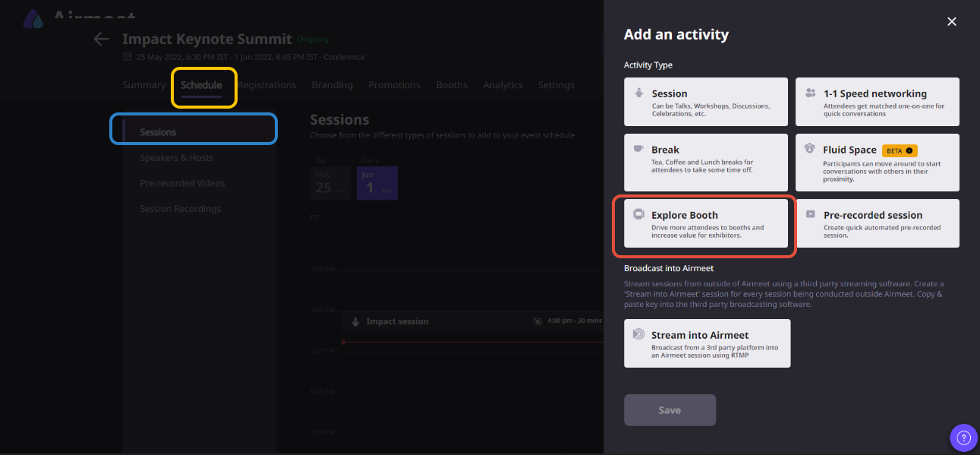Open the Branding tab
The image size is (980, 455).
(x=332, y=85)
